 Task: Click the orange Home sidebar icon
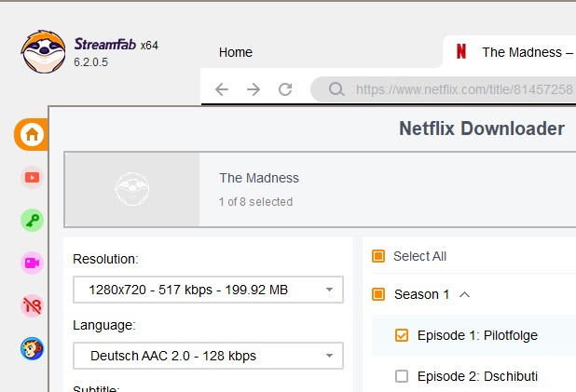32,135
